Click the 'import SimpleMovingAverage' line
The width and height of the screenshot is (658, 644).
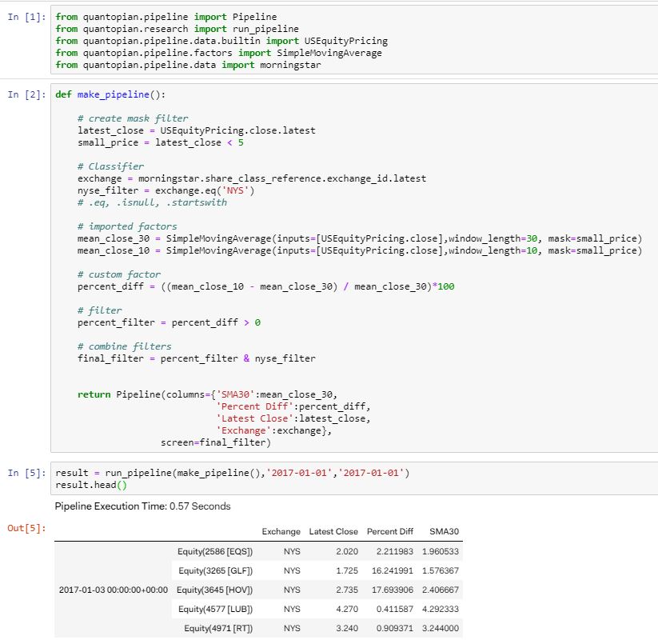(218, 53)
